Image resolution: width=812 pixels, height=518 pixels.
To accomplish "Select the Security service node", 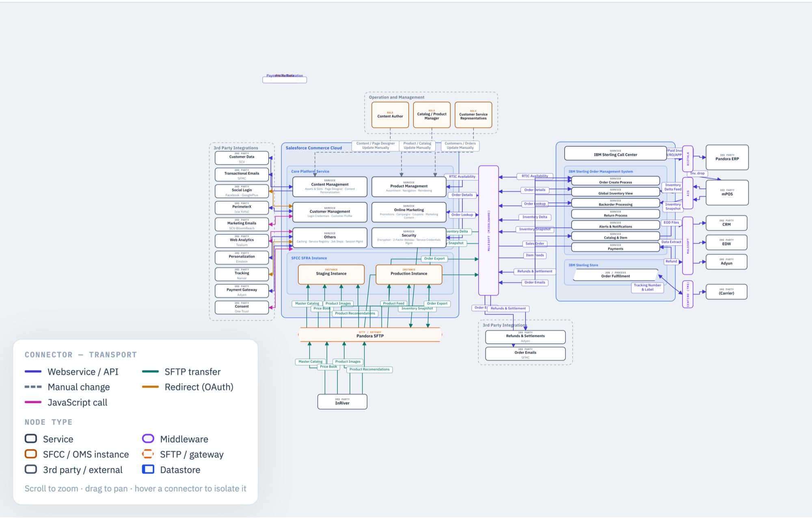I will [409, 238].
